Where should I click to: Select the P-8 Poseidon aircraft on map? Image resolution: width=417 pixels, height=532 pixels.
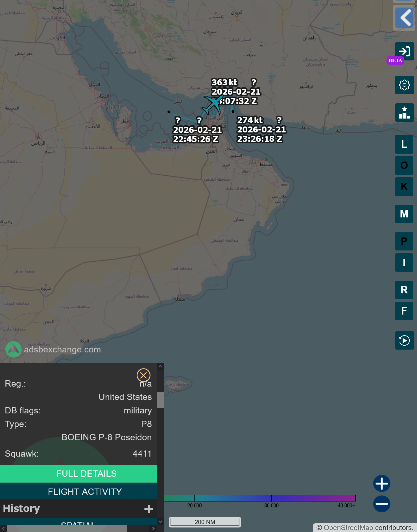pyautogui.click(x=213, y=105)
